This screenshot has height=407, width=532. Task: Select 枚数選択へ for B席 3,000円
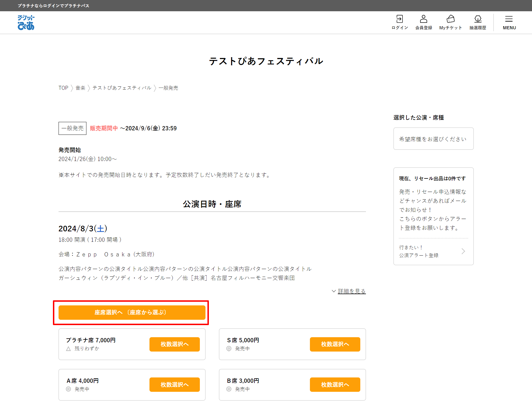pyautogui.click(x=335, y=384)
